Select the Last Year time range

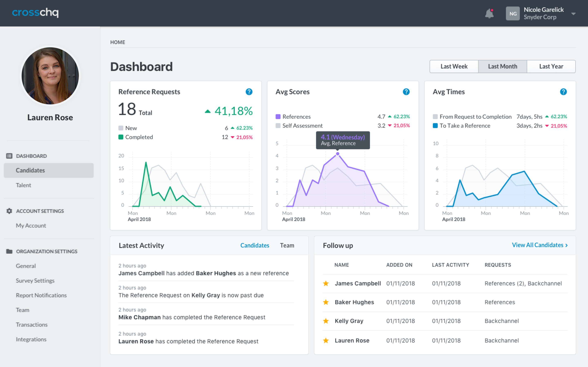551,66
